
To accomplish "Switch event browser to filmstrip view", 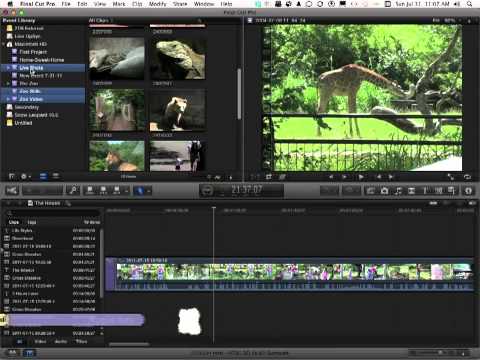I will point(43,176).
